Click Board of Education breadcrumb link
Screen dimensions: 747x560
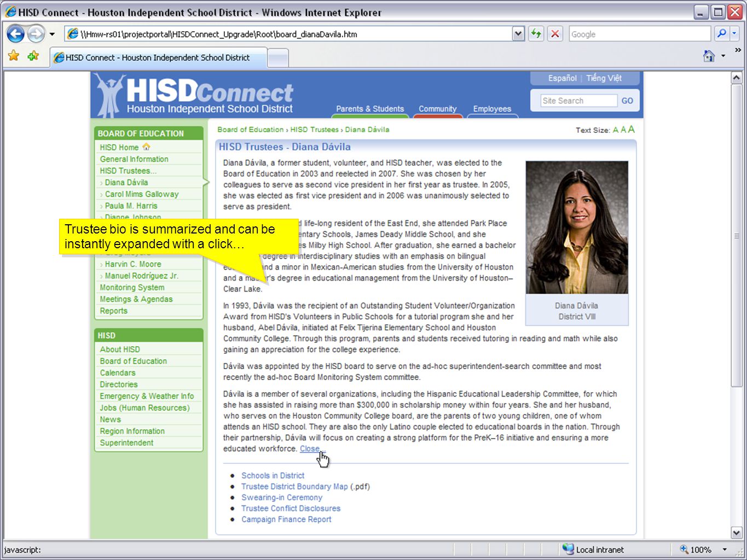(251, 130)
